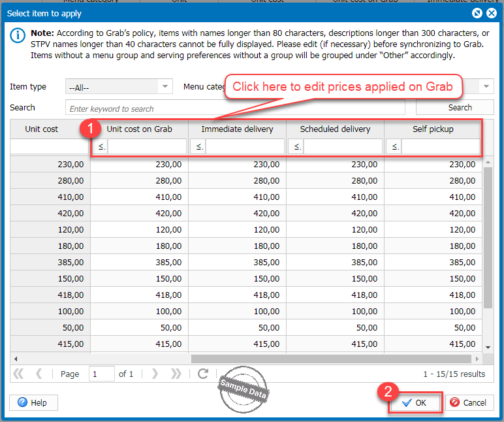Close the Select item to apply dialog

click(x=492, y=12)
